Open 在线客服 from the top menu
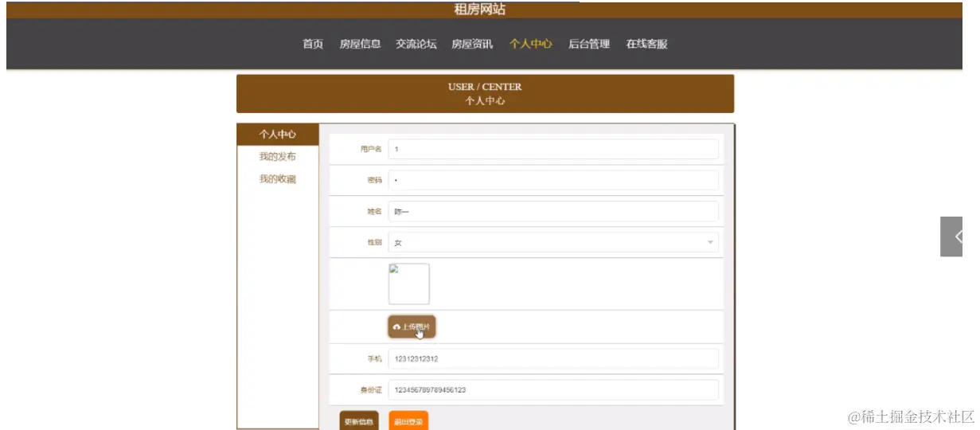This screenshot has width=980, height=430. (646, 45)
